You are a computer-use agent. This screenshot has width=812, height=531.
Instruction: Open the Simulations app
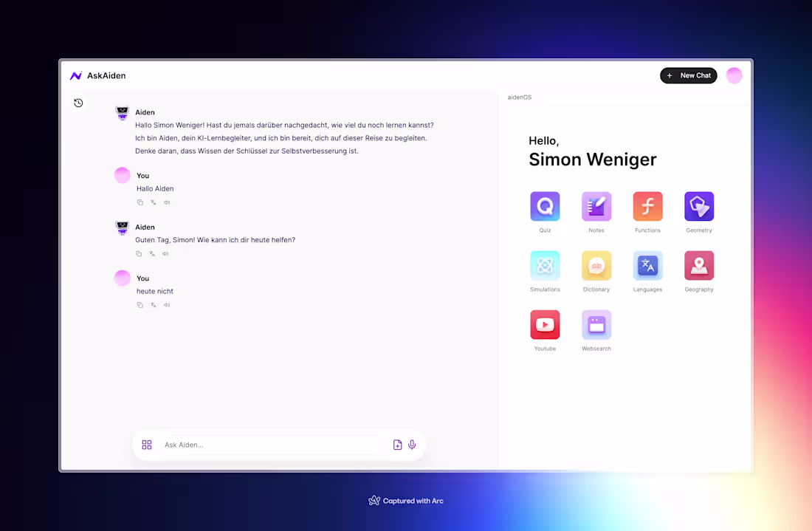(545, 266)
